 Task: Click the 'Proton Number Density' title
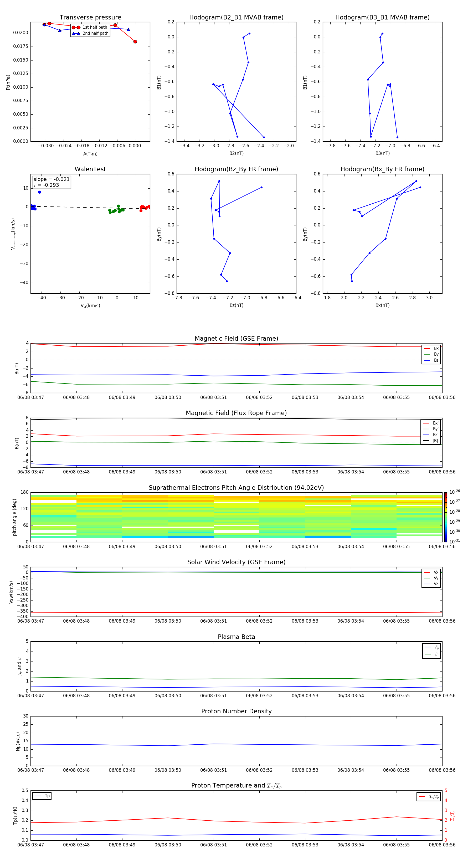tap(236, 711)
